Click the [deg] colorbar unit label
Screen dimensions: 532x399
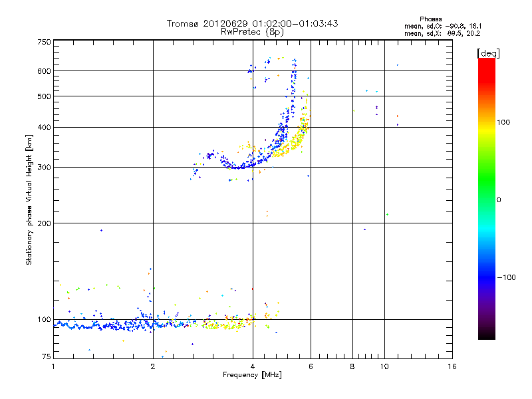[x=488, y=53]
